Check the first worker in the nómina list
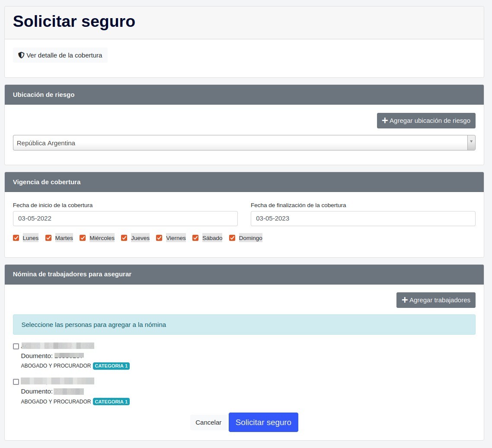 [x=16, y=346]
